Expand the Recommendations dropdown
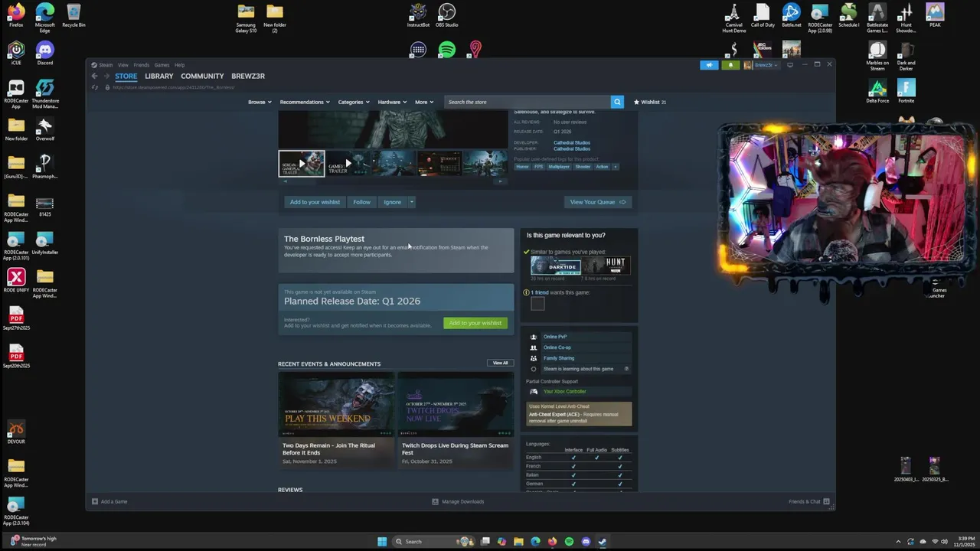The height and width of the screenshot is (551, 980). click(305, 102)
